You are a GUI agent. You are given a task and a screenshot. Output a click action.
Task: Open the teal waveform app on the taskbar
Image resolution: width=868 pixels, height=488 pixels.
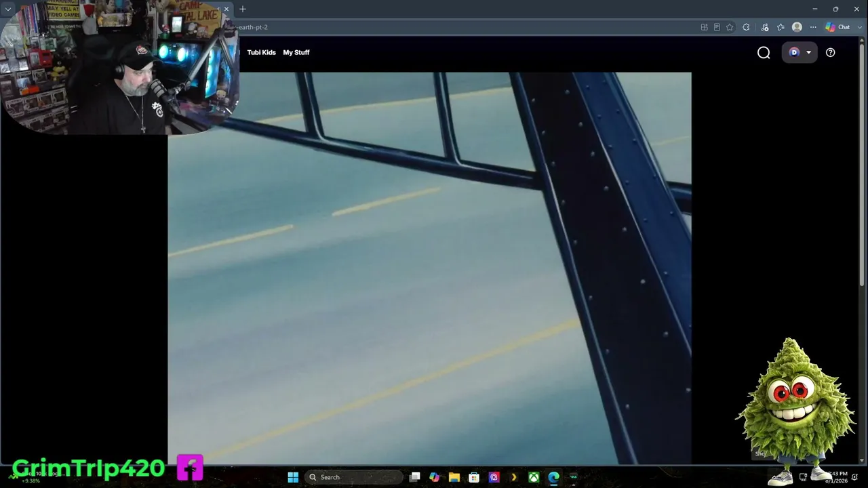pos(574,477)
